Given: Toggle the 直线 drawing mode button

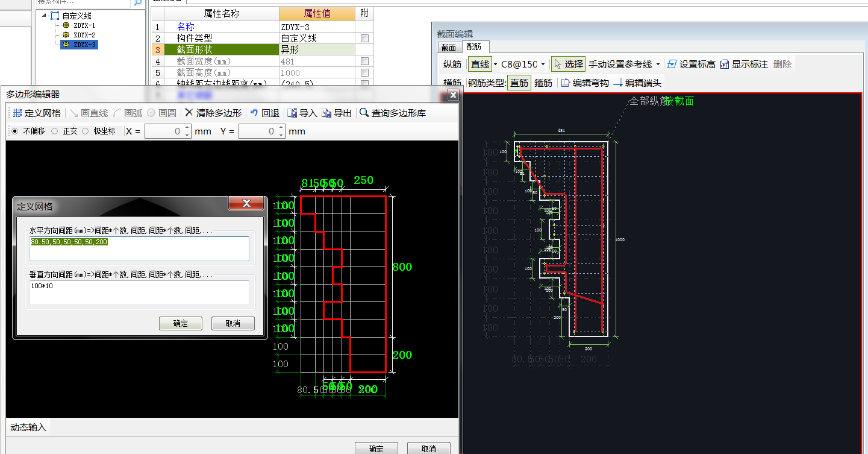Looking at the screenshot, I should click(480, 65).
